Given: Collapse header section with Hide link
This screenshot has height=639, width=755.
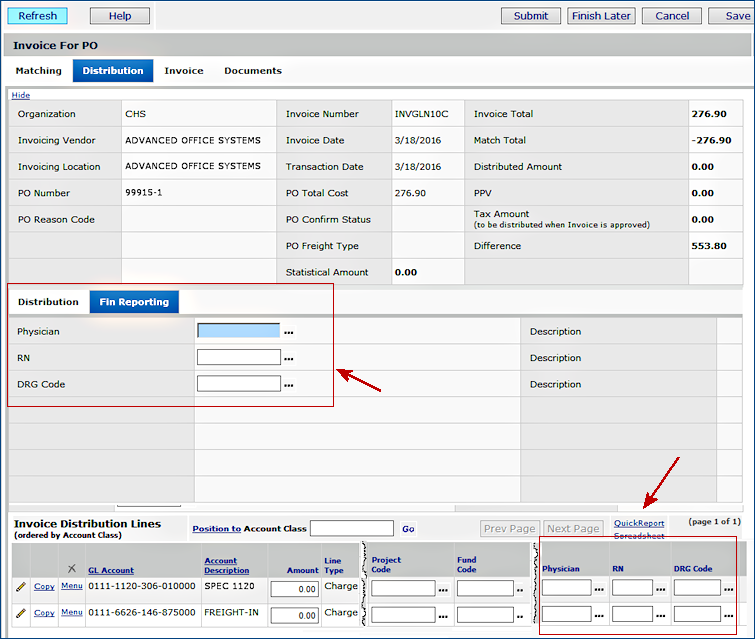Looking at the screenshot, I should point(20,95).
